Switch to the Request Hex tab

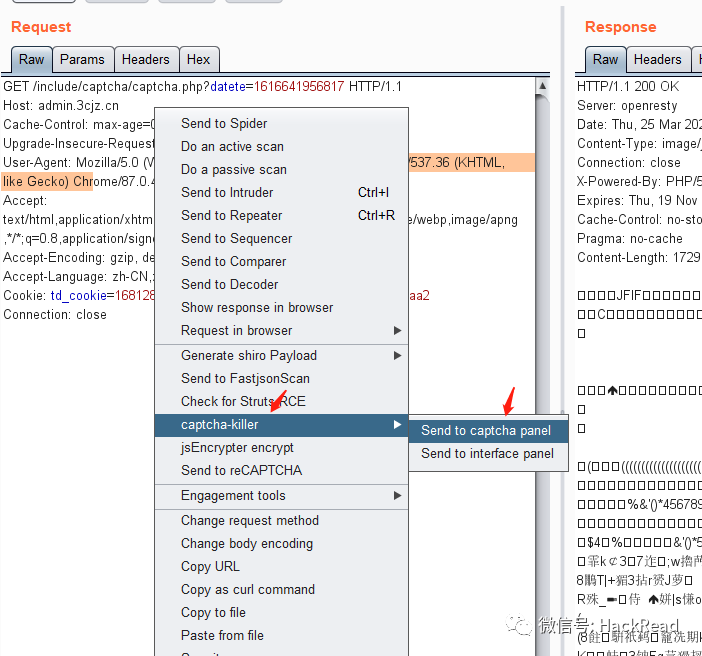[x=198, y=60]
